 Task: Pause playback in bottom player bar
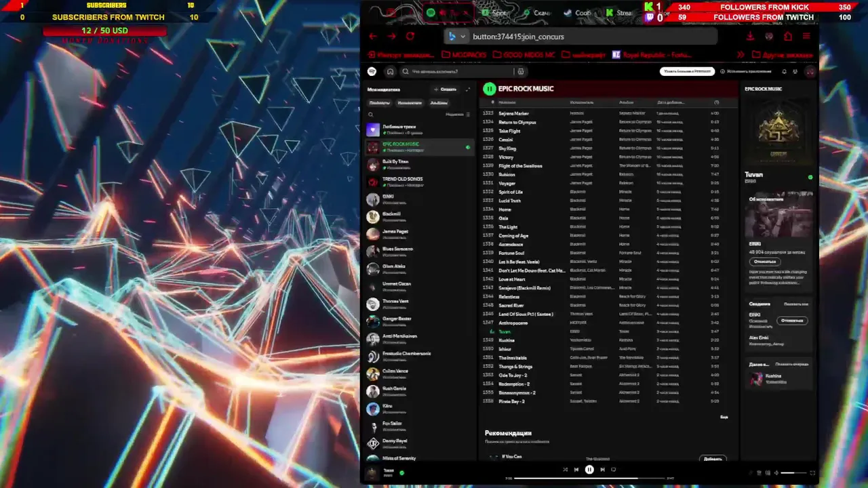point(589,469)
